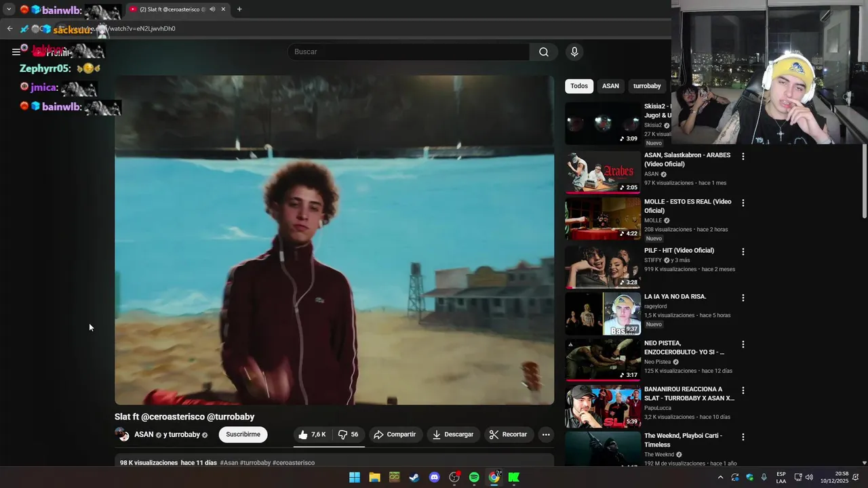The image size is (868, 488).
Task: Open the Skisia2 video thumbnail
Action: pyautogui.click(x=602, y=123)
